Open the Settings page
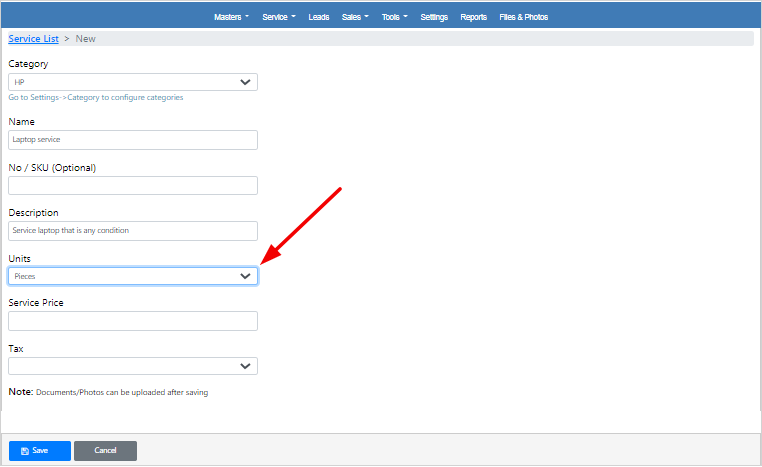 pos(434,17)
